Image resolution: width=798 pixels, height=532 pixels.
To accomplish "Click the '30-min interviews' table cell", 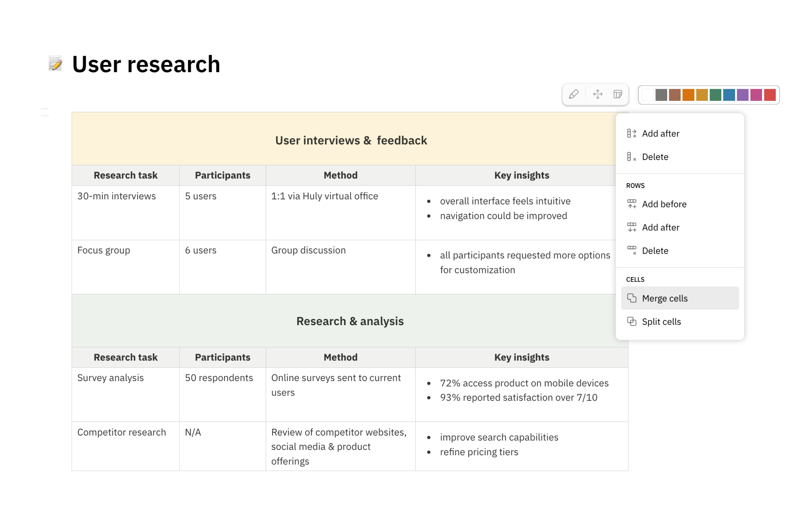I will pyautogui.click(x=117, y=196).
